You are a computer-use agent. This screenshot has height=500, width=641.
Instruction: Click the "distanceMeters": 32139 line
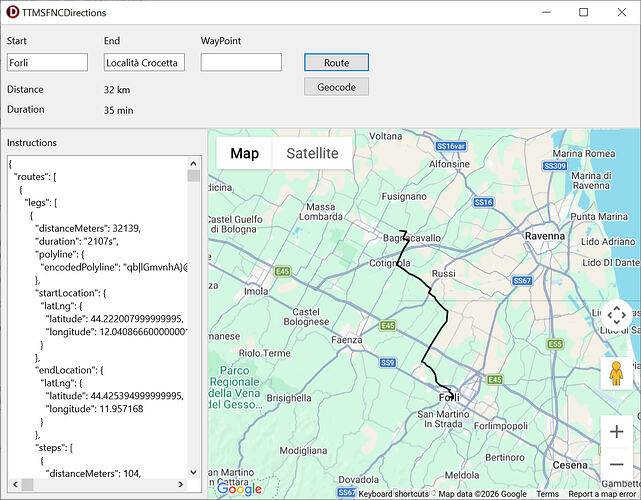[x=88, y=228]
